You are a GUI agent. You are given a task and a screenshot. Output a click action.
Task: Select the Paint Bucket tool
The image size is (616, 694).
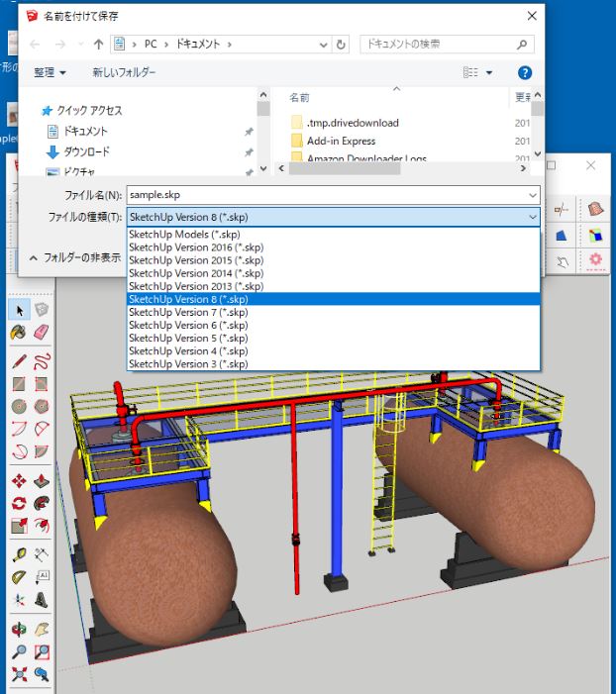point(19,333)
